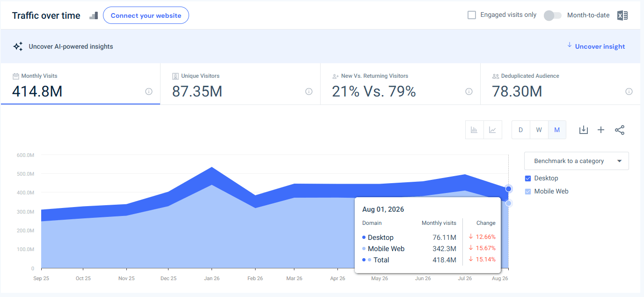Switch granularity to D (daily)

pyautogui.click(x=520, y=130)
